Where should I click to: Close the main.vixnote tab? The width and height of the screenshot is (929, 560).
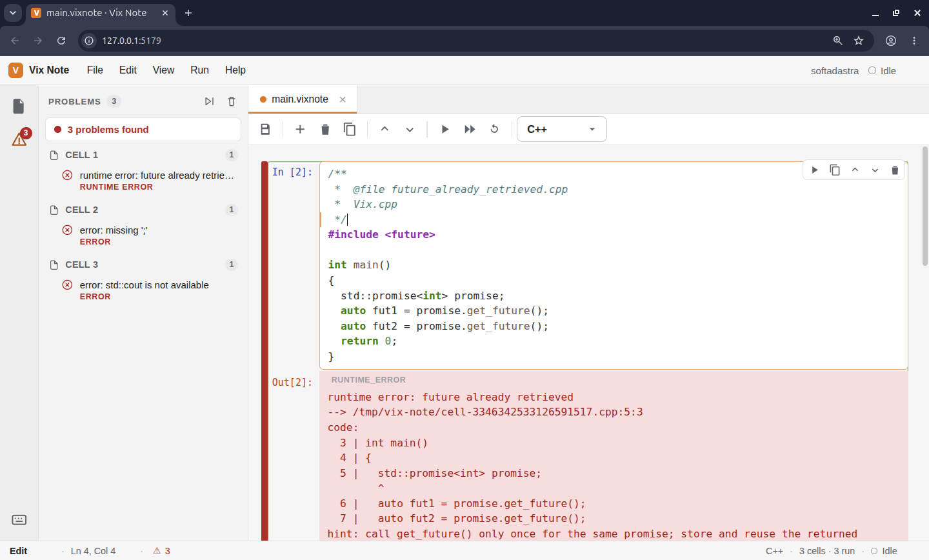point(343,99)
